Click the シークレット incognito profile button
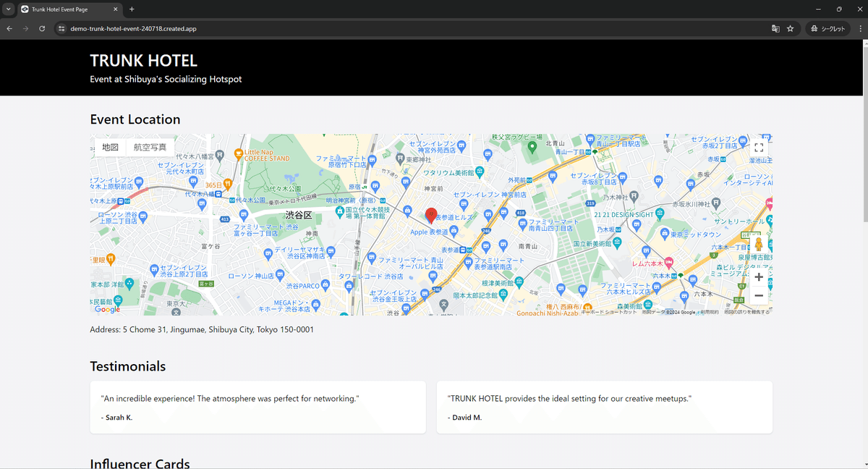Image resolution: width=868 pixels, height=469 pixels. (827, 29)
